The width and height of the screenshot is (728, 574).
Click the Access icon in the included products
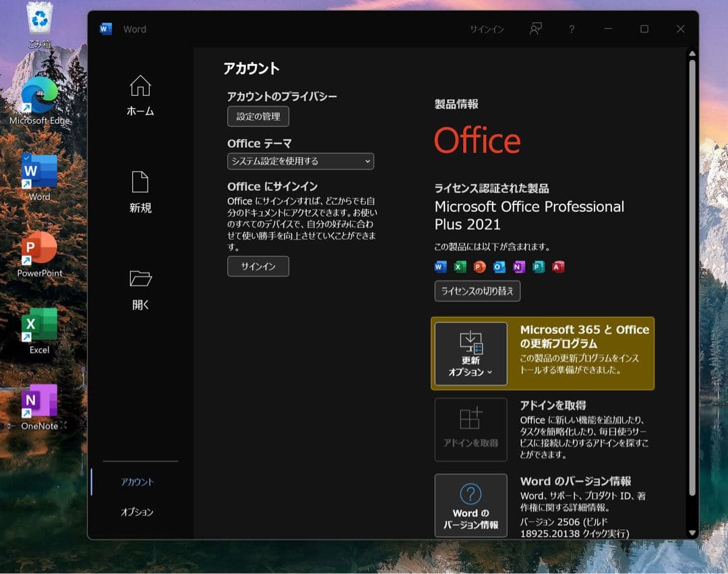557,267
